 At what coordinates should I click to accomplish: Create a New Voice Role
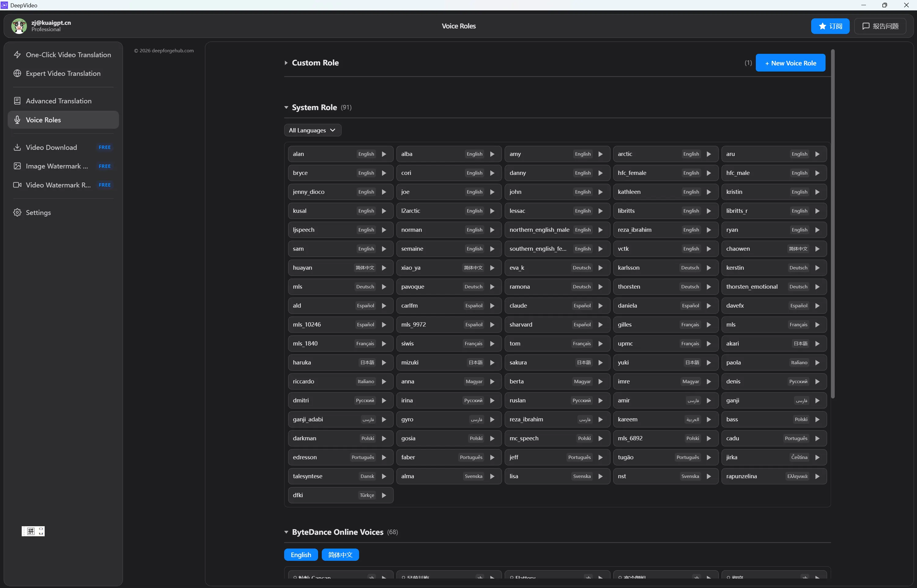coord(790,63)
